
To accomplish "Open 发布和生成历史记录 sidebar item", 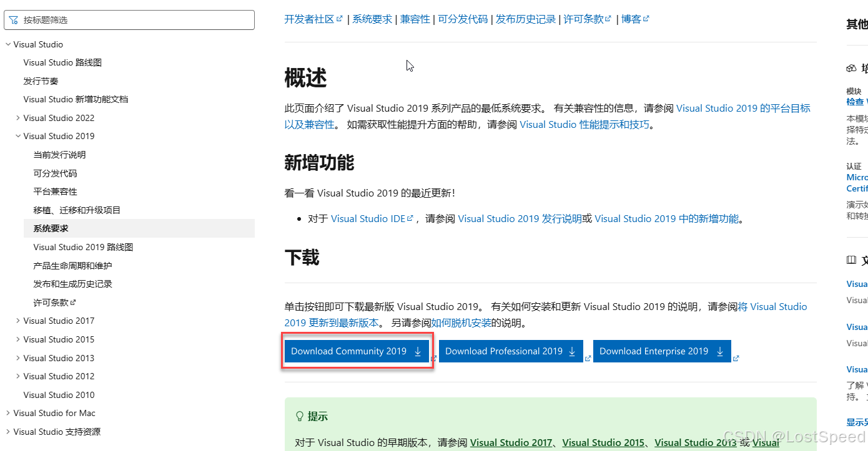I will [72, 284].
